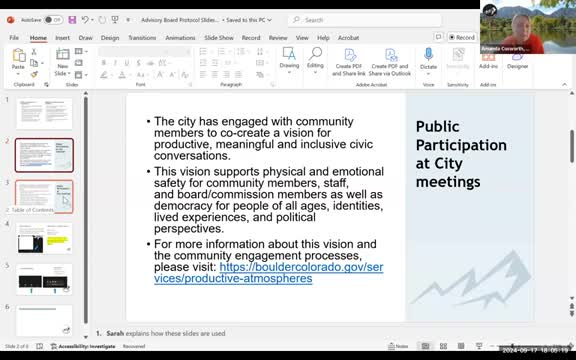Open bouldercolorado.gov productive-atmospheres link
The width and height of the screenshot is (576, 360).
(x=269, y=273)
